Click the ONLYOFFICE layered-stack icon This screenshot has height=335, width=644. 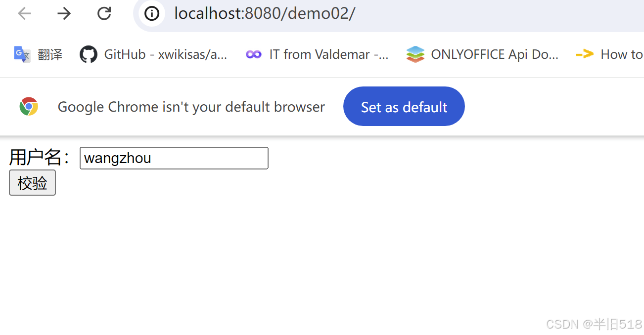tap(415, 54)
